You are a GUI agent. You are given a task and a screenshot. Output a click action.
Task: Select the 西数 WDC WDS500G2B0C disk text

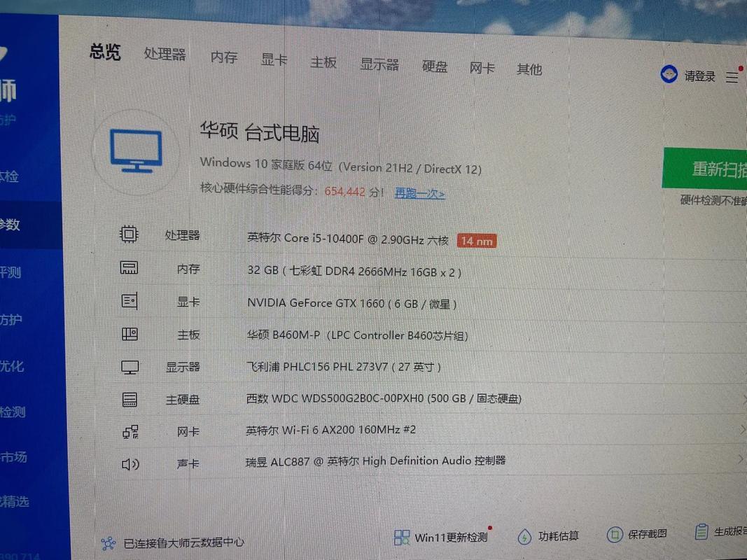(384, 398)
